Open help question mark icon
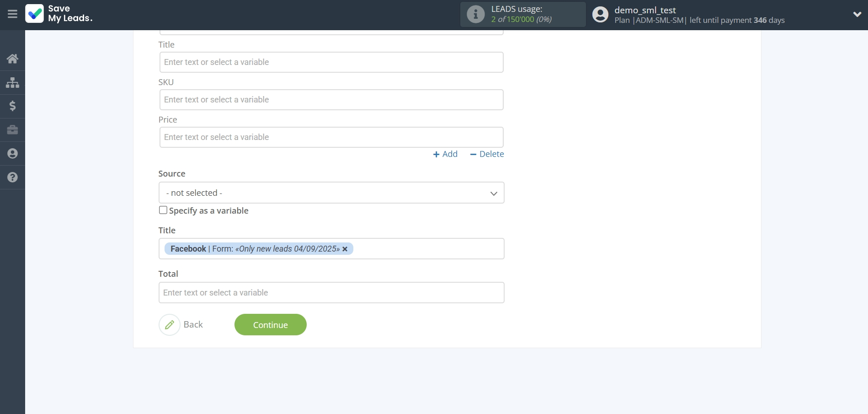The height and width of the screenshot is (414, 868). point(12,177)
